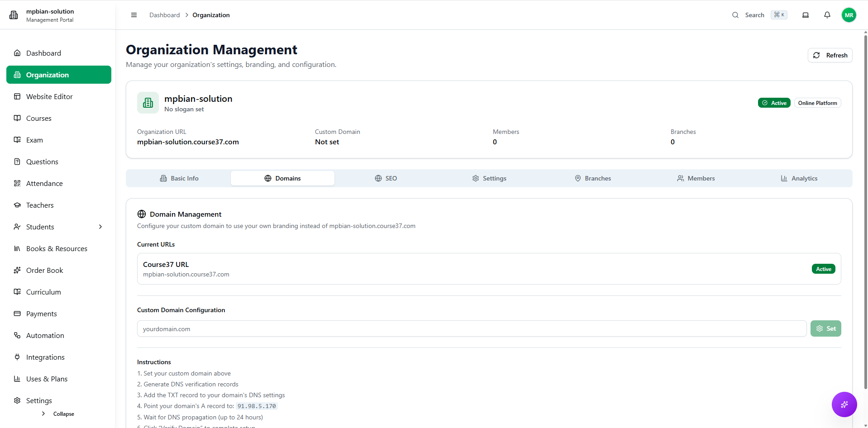Switch to the SEO tab

[386, 178]
